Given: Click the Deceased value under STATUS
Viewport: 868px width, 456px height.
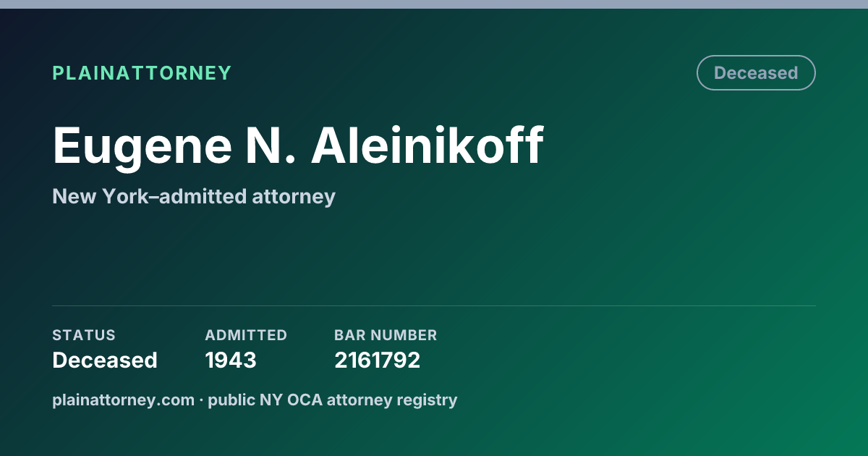Looking at the screenshot, I should coord(105,360).
